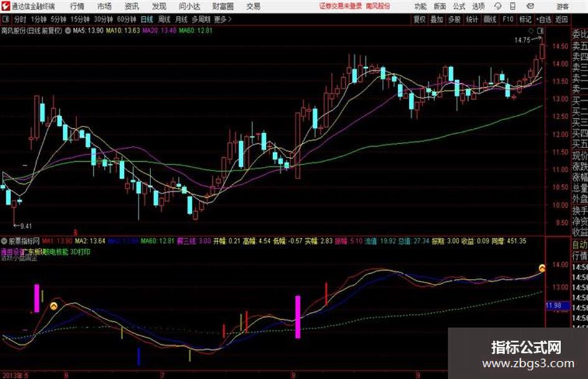588x379 pixels.
Task: Click the headset customer service icon
Action: point(498,6)
